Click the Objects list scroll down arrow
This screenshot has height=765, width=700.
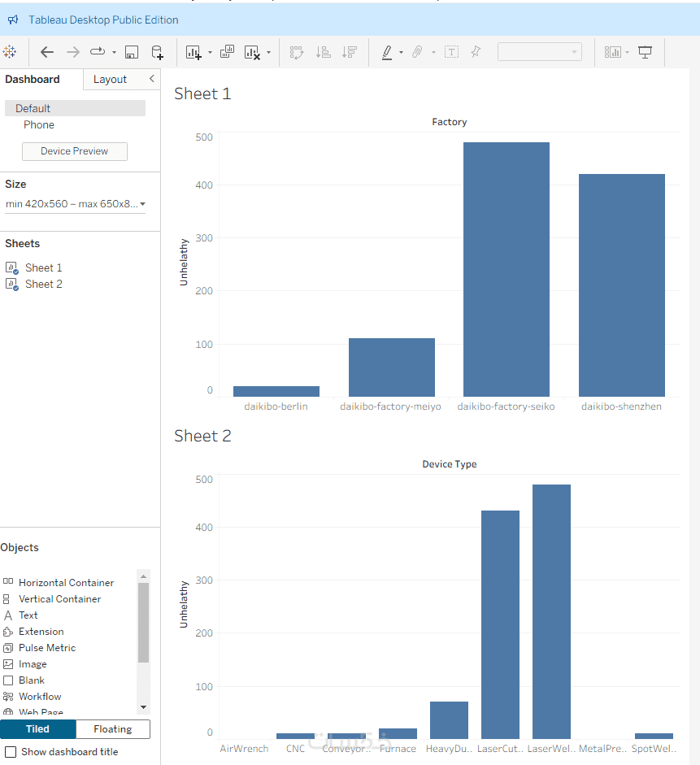(x=143, y=707)
